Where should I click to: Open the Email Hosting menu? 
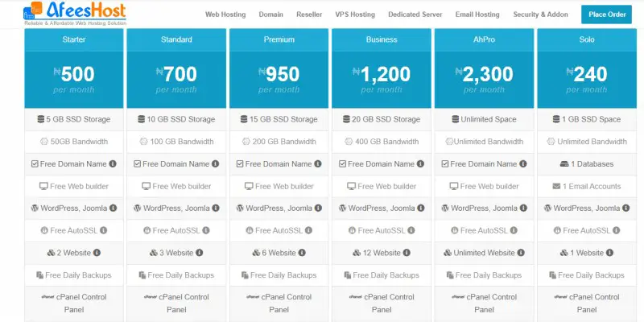point(477,14)
